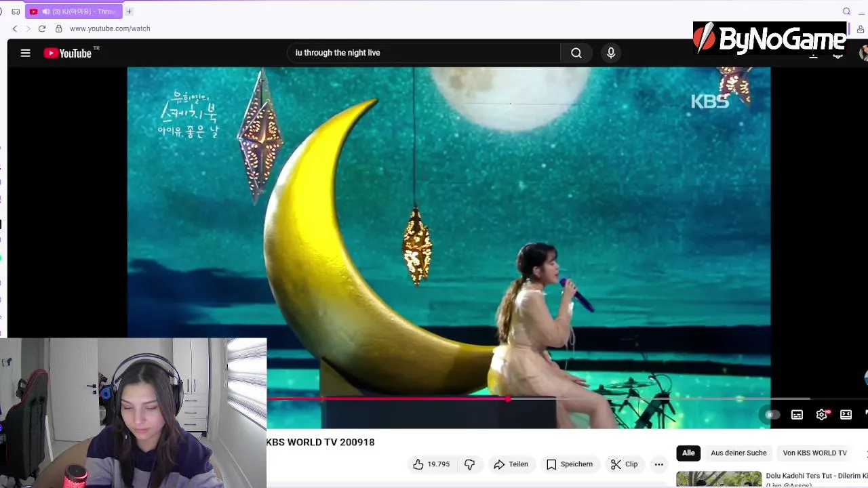Select Von KBS WORLD TV chip

tap(814, 453)
